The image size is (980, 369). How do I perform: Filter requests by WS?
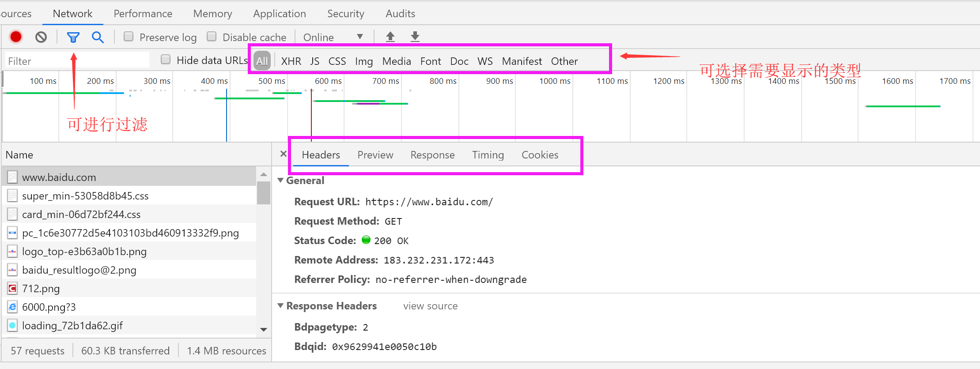point(485,61)
